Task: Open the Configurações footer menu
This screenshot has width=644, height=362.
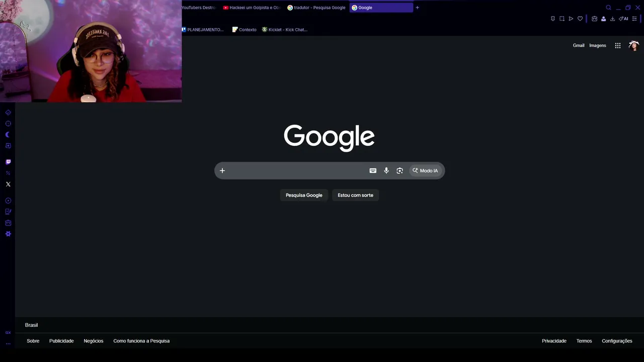Action: click(617, 341)
